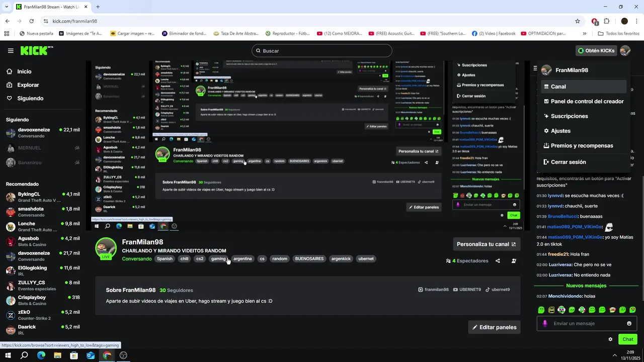Screen dimensions: 644x362
Task: Open Agusbob Slots & Casino channel
Action: [43, 241]
